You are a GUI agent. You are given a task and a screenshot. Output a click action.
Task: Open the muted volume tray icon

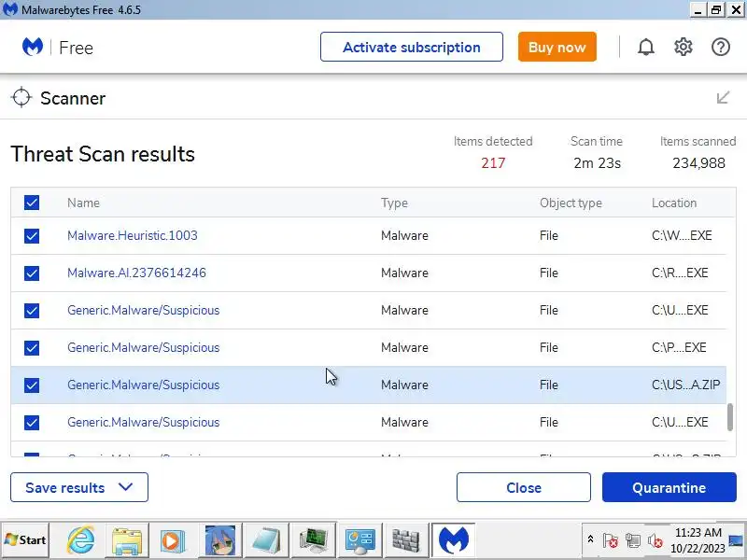pyautogui.click(x=655, y=540)
